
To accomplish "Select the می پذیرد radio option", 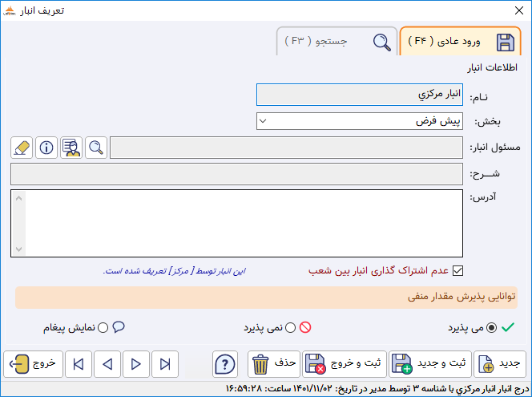I will 491,328.
